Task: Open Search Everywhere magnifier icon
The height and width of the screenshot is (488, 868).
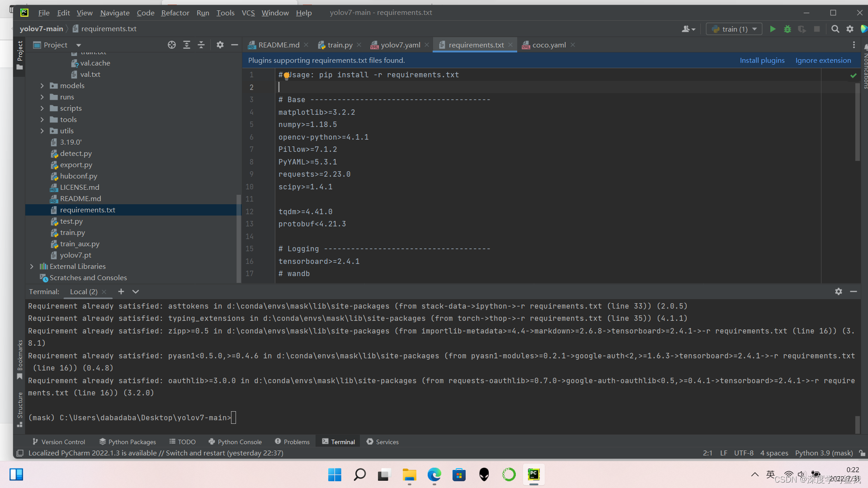Action: click(835, 29)
